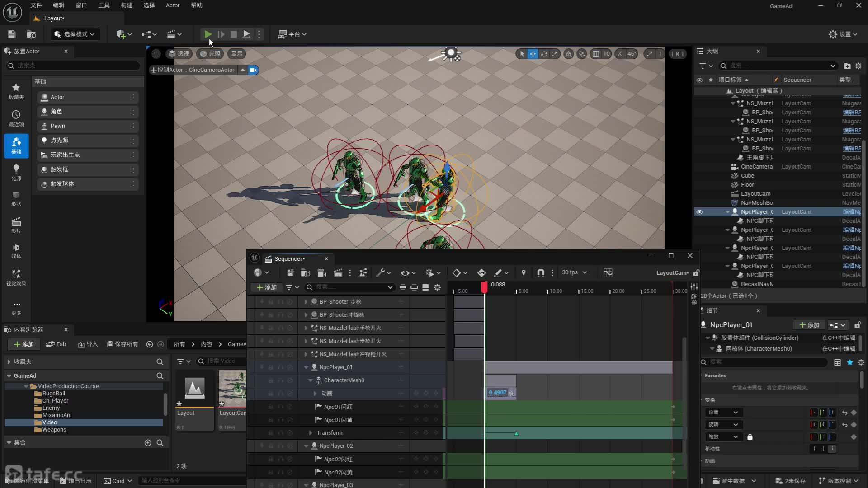Screen dimensions: 868x488
Task: Open the Sequencer curve editor icon
Action: pyautogui.click(x=608, y=272)
